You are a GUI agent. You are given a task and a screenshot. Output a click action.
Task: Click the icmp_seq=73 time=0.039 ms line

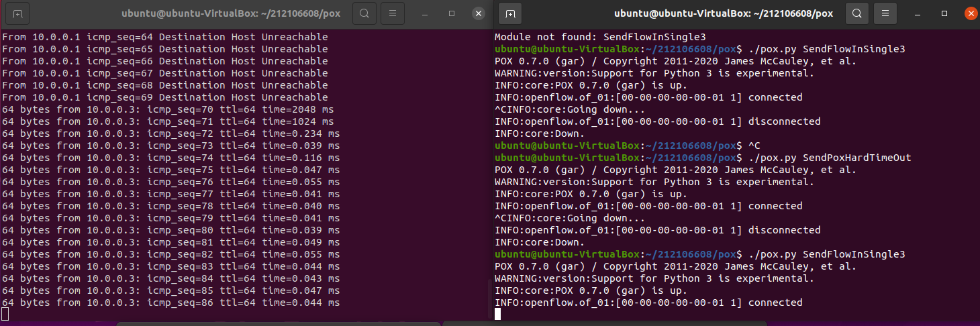click(x=170, y=146)
